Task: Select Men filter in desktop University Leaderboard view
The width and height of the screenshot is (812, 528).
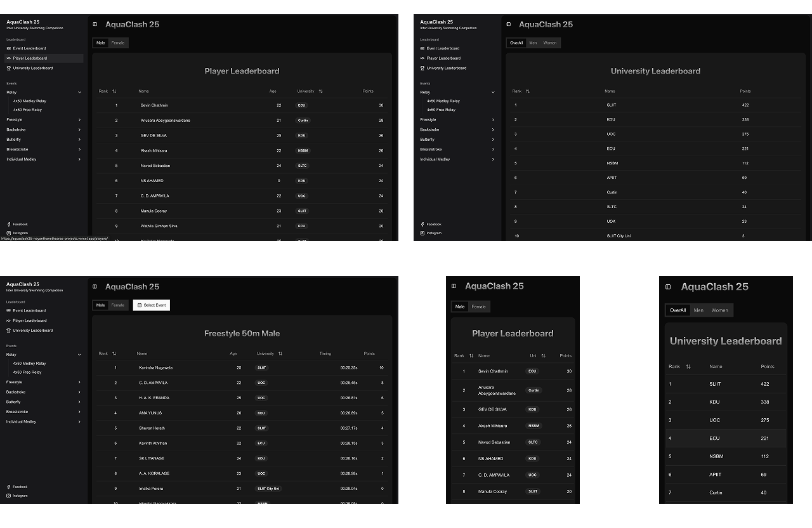Action: coord(533,43)
